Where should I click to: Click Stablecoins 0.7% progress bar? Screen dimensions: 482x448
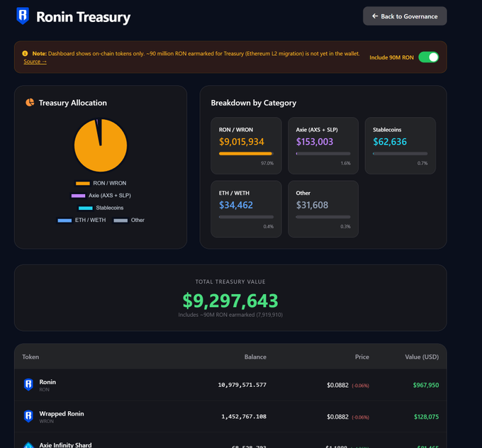pyautogui.click(x=400, y=153)
